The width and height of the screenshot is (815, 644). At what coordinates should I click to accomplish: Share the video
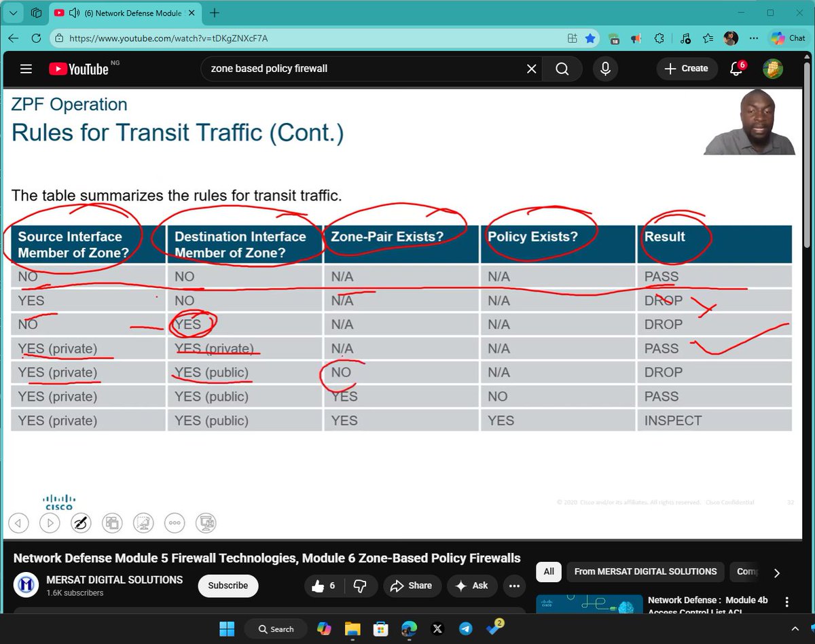[412, 586]
